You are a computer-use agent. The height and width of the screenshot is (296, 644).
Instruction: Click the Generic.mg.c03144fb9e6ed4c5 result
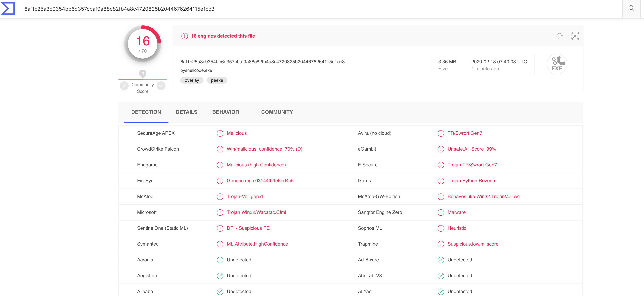(x=260, y=181)
